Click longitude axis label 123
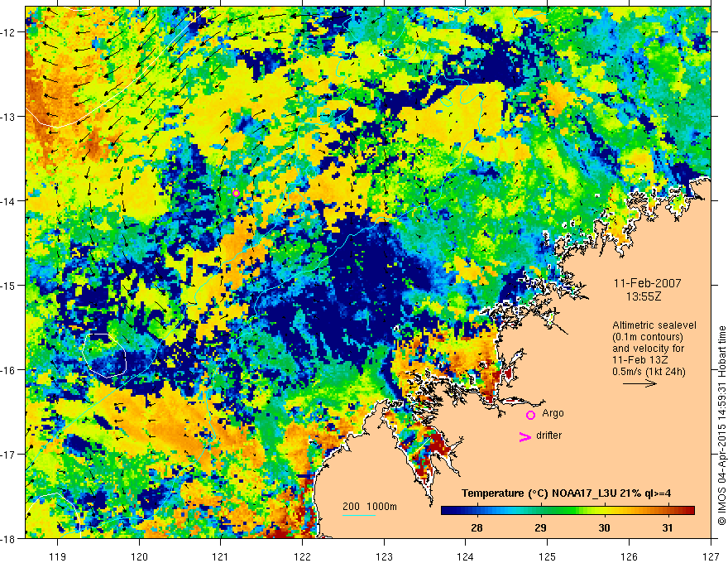 pos(384,556)
